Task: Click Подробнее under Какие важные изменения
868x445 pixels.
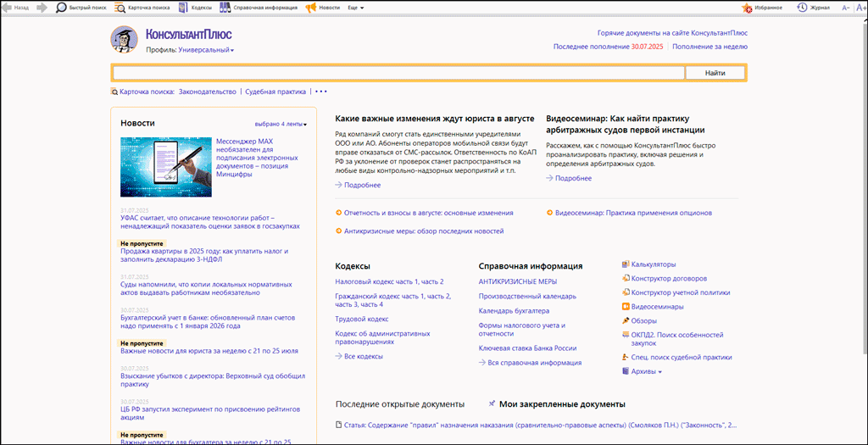Action: click(x=362, y=185)
